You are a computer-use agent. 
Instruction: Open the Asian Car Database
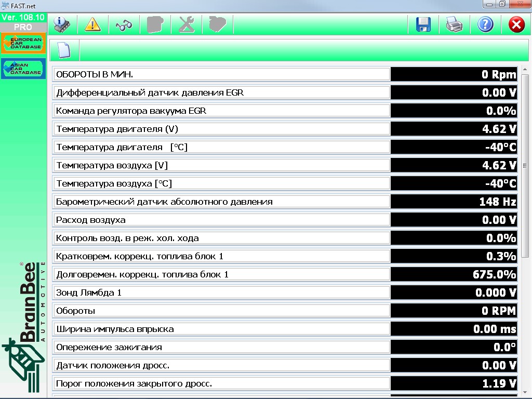pos(23,69)
